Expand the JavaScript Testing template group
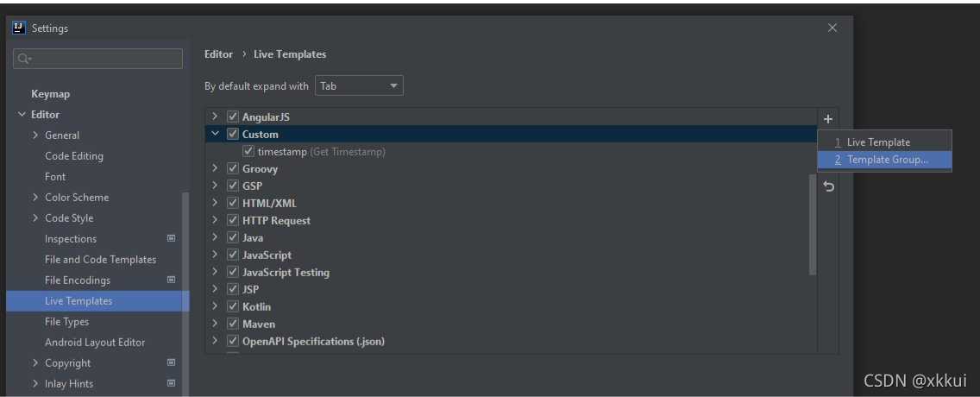Screen dimensions: 980x397 (215, 272)
